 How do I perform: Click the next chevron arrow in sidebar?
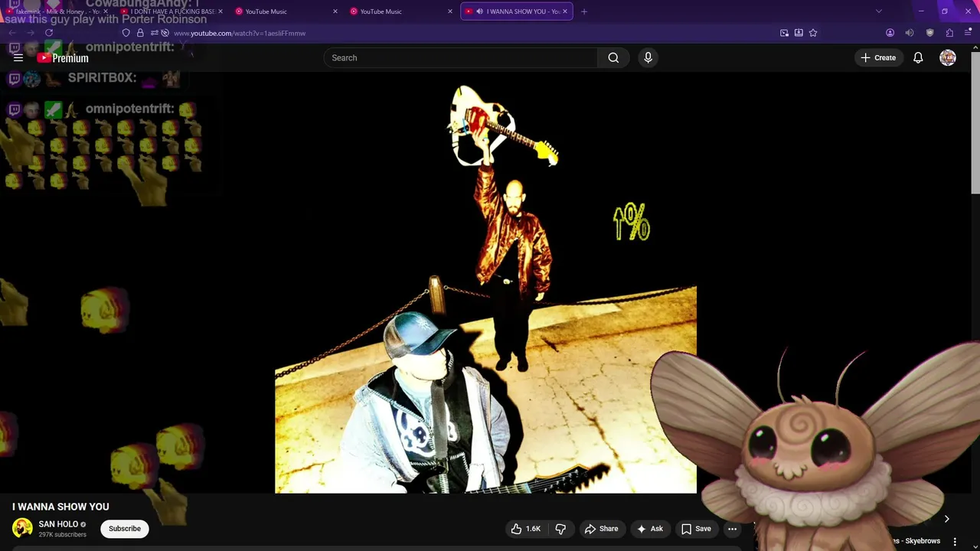(x=946, y=519)
